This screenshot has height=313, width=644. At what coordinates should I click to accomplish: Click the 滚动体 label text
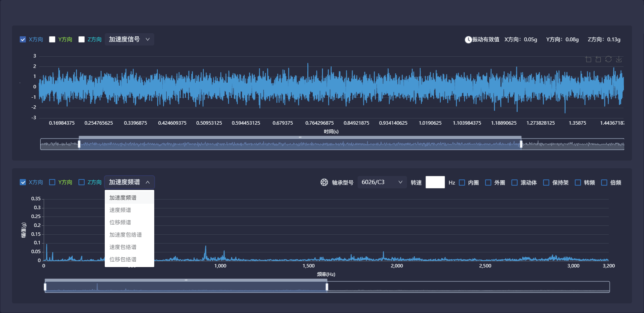click(x=528, y=183)
